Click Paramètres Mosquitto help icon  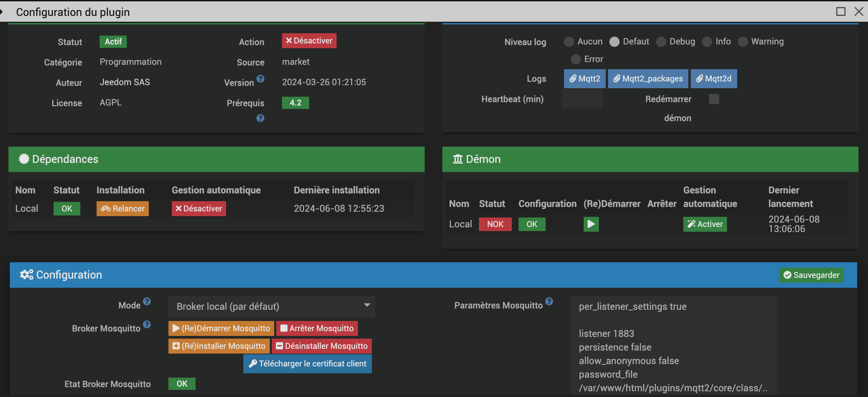[x=549, y=301]
